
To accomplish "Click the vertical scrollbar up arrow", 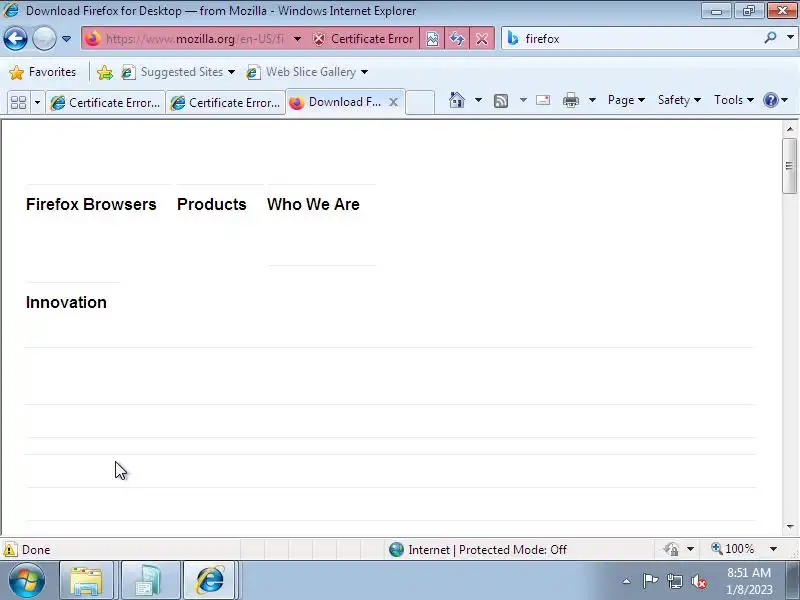I will [790, 129].
